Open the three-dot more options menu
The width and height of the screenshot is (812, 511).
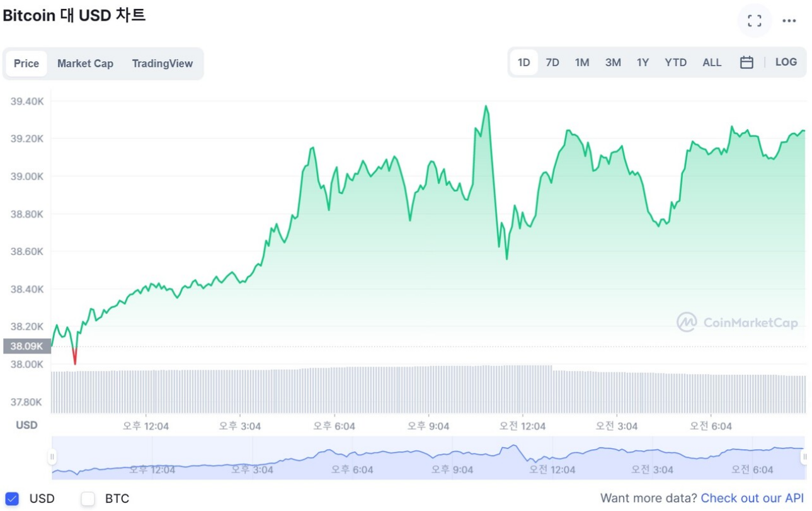(789, 21)
